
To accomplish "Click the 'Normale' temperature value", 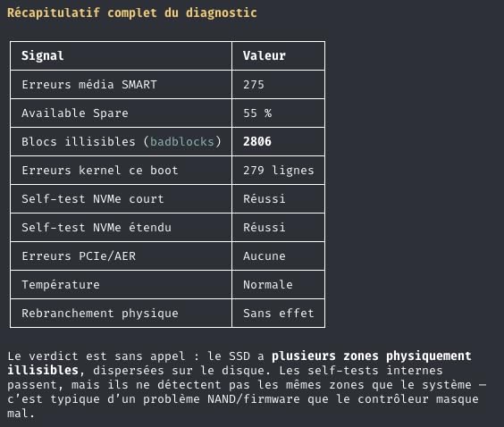I will pyautogui.click(x=268, y=285).
